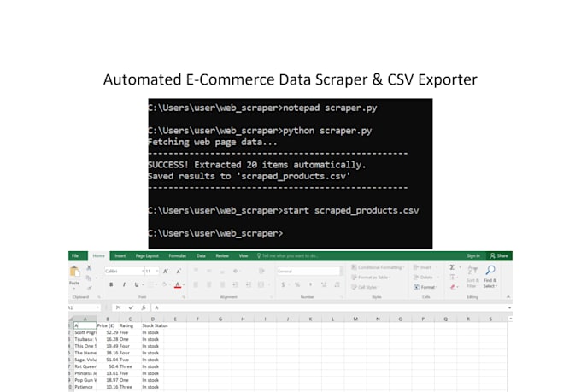This screenshot has height=392, width=581.
Task: Click the Cut scissors icon
Action: pyautogui.click(x=89, y=267)
